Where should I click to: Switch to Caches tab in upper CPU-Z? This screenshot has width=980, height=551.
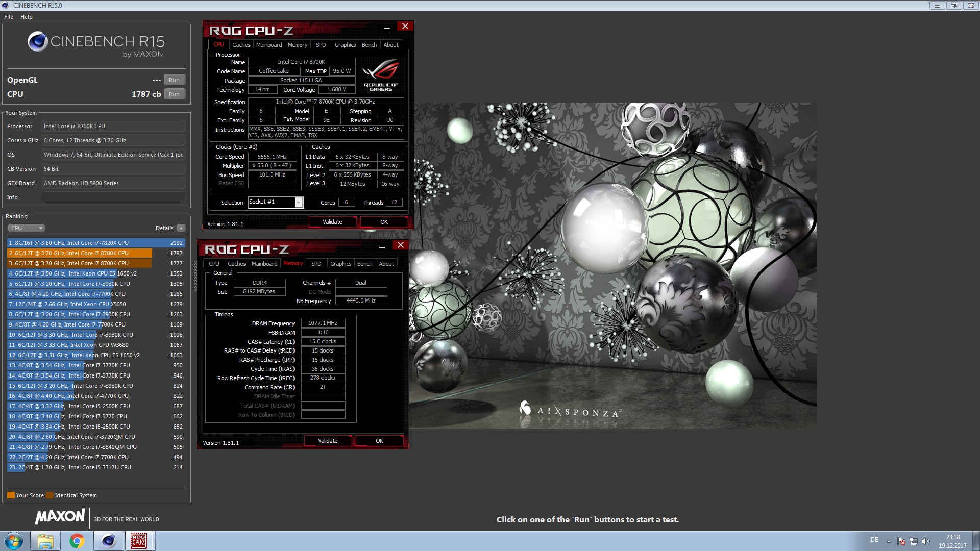pos(241,45)
